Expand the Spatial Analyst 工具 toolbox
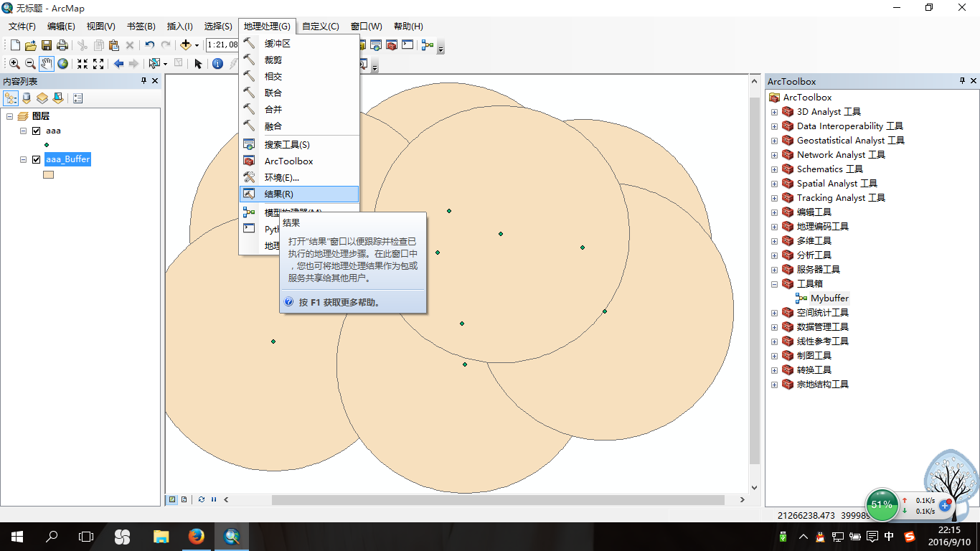 pos(774,184)
